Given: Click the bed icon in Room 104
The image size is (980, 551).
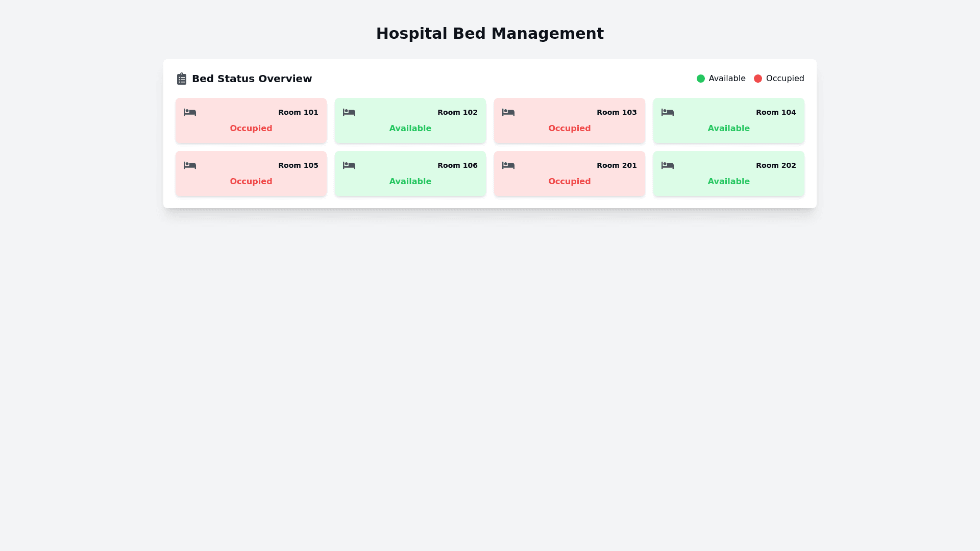Looking at the screenshot, I should 668,112.
